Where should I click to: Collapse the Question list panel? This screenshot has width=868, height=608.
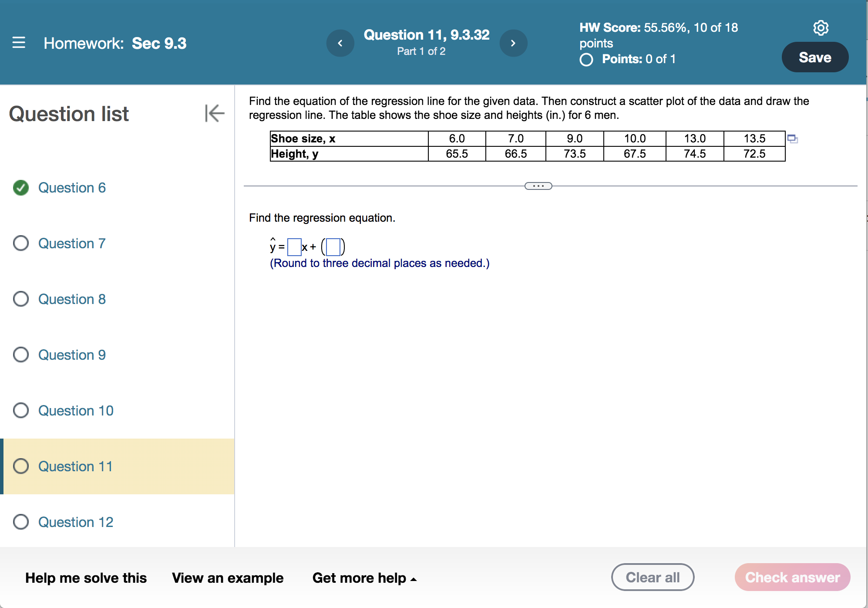(214, 114)
